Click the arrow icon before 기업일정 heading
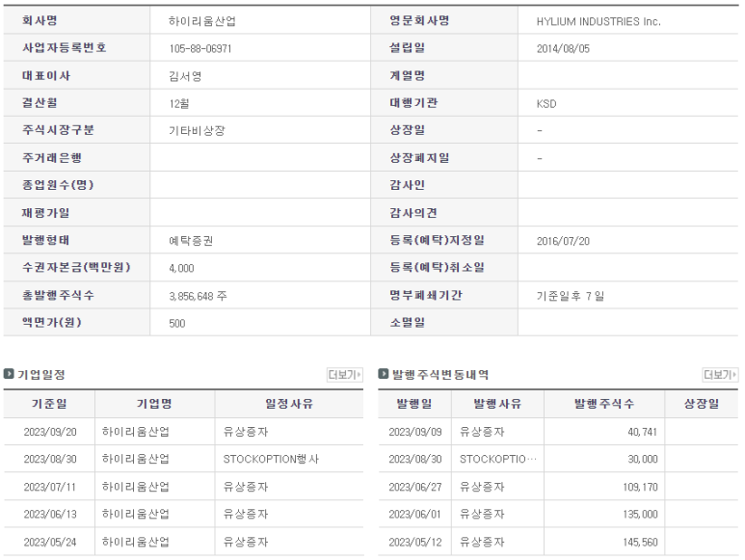The image size is (745, 560). tap(9, 374)
